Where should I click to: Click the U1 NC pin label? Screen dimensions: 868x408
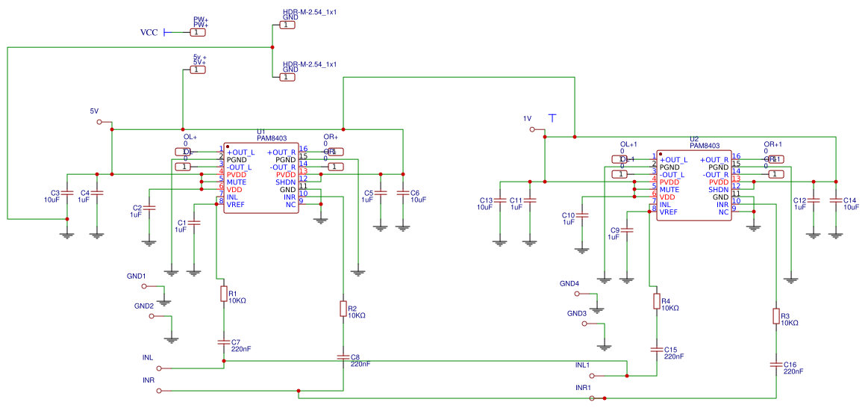[x=291, y=204]
